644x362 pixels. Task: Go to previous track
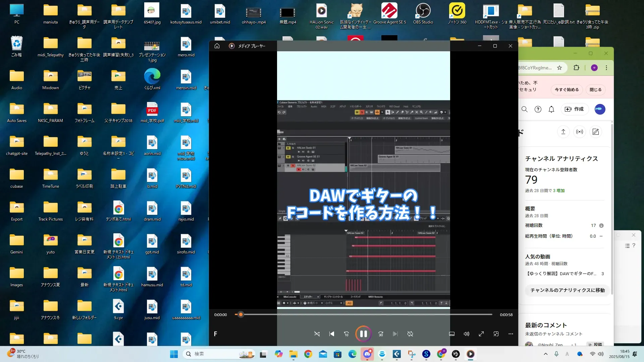point(332,334)
